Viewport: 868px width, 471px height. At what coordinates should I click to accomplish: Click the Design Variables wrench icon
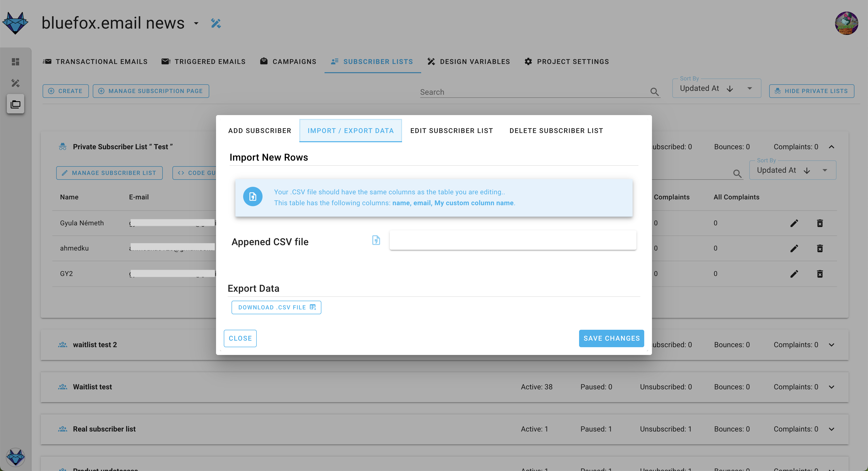pyautogui.click(x=431, y=61)
